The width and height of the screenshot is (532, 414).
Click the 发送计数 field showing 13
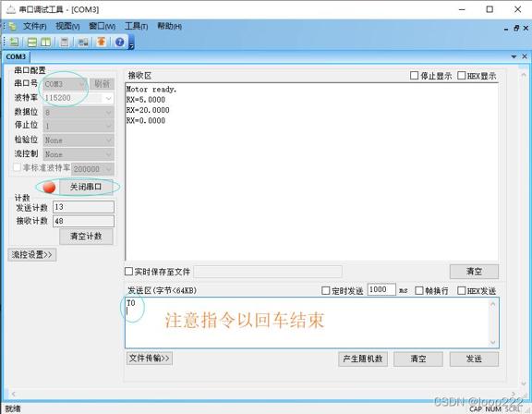83,207
